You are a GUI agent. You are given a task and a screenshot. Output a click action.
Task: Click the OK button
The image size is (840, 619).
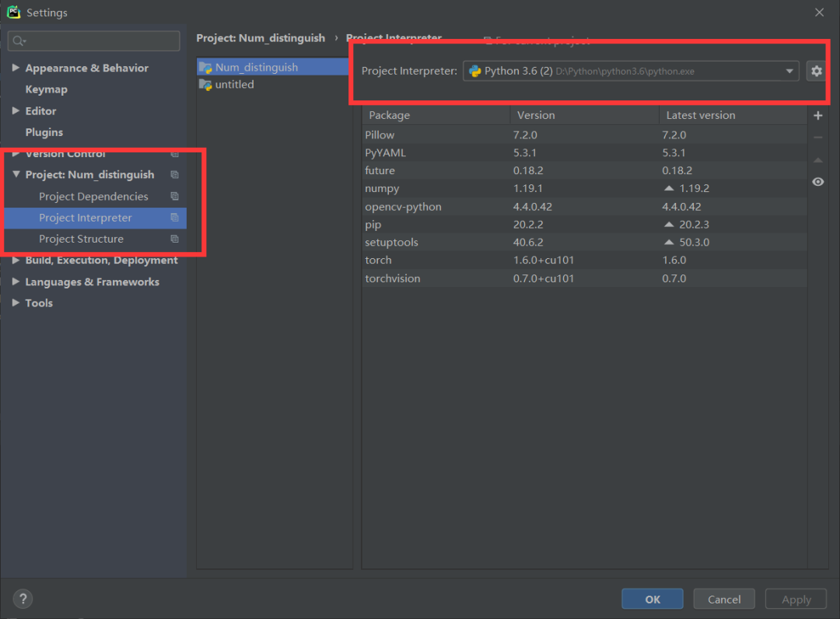click(x=652, y=599)
